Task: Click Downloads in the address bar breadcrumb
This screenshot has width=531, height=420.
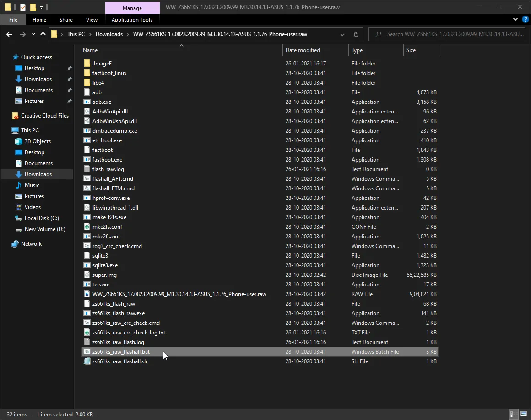Action: 109,34
